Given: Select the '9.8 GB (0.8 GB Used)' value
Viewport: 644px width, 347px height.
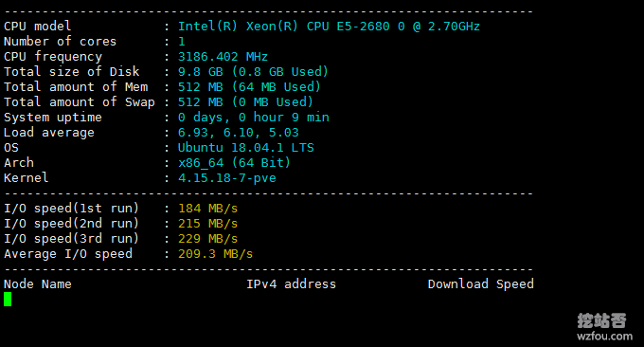Looking at the screenshot, I should tap(253, 72).
